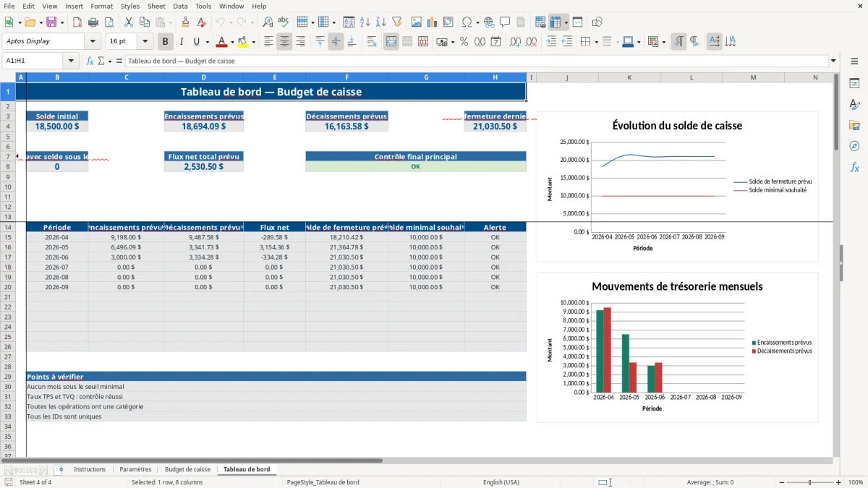Open the Sheet menu
868x488 pixels.
click(x=156, y=6)
